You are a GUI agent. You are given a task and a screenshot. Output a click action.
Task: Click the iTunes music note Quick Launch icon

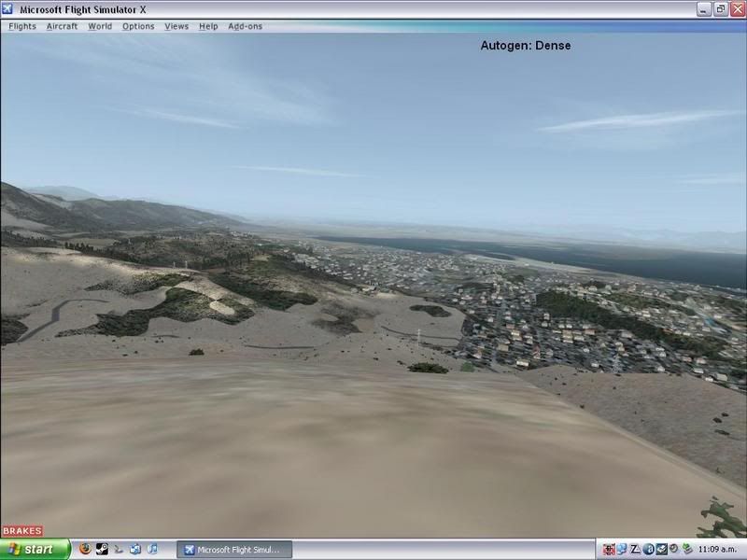(x=153, y=550)
